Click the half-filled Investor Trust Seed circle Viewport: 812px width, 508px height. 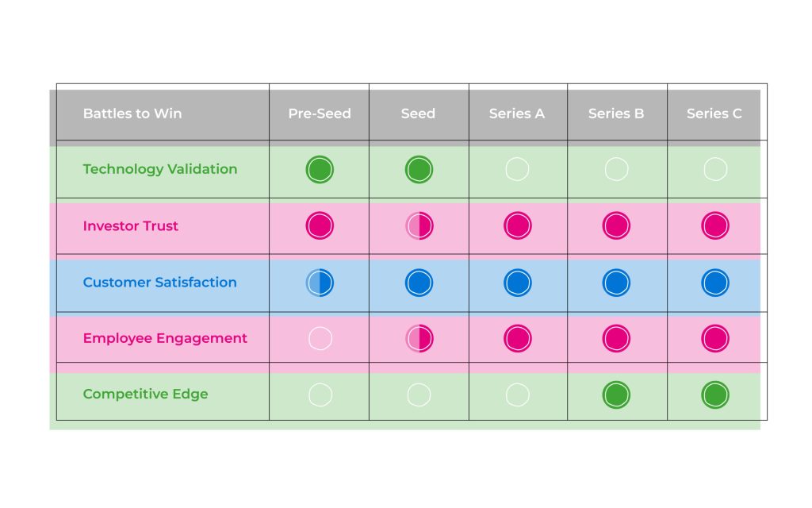(x=419, y=226)
